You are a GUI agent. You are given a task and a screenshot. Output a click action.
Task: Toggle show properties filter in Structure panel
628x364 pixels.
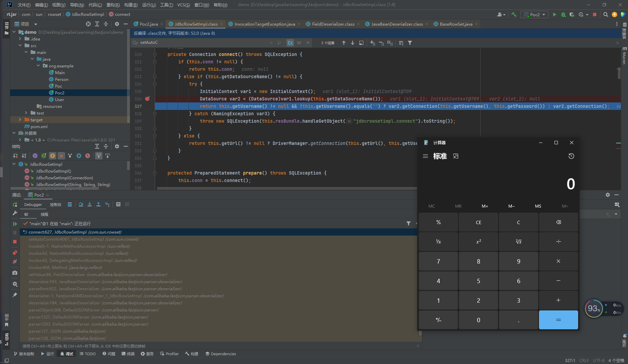(35, 156)
